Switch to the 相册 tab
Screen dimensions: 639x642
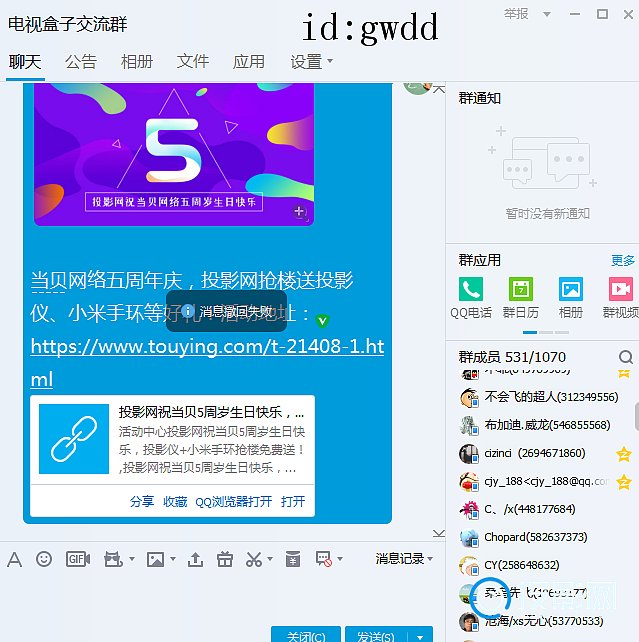(137, 62)
